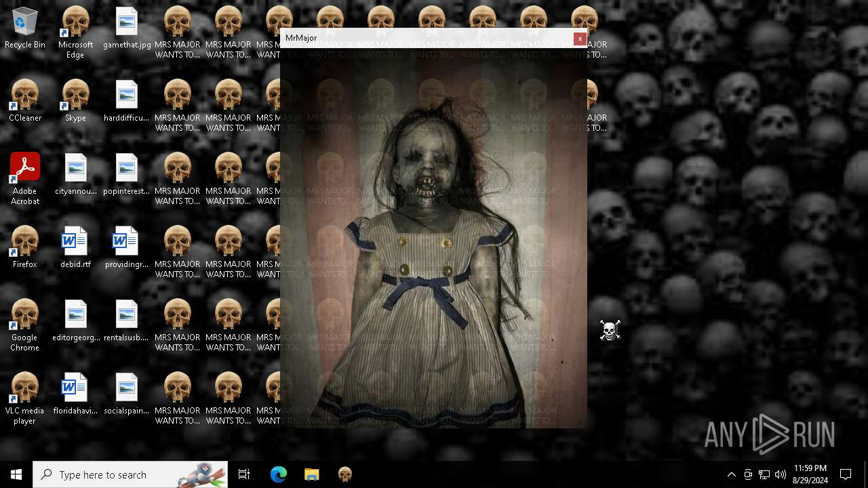Select the providingr... Word document
Screen dimensions: 868x488
127,247
